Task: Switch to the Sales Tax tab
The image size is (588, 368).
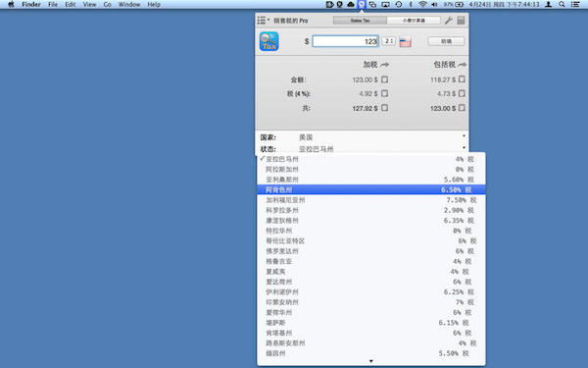Action: pos(360,21)
